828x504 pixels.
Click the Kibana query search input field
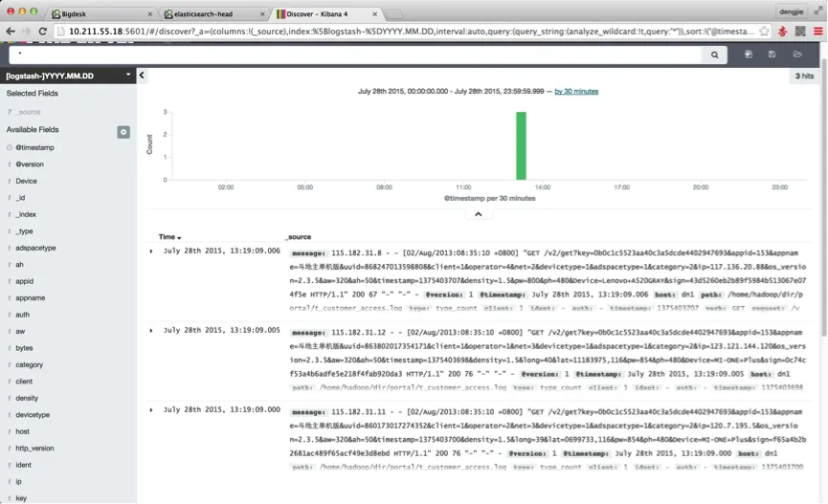[355, 55]
